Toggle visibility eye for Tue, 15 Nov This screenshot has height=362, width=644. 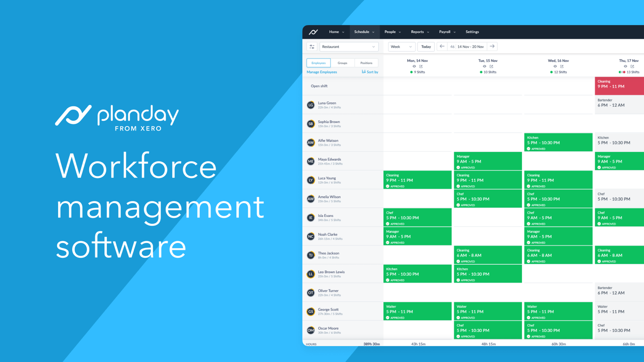pos(484,67)
